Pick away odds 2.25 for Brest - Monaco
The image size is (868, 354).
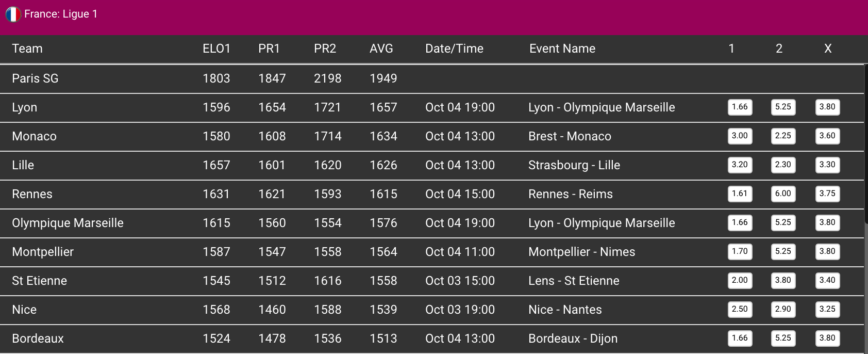783,136
